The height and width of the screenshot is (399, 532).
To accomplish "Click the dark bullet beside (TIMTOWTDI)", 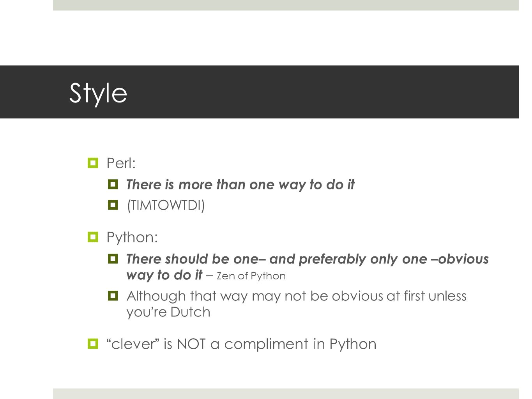I will tap(113, 205).
